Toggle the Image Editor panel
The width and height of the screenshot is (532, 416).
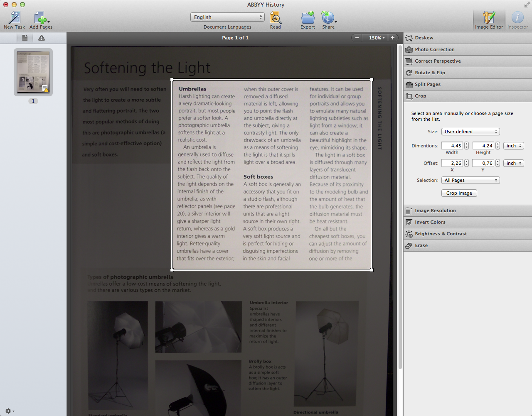point(489,17)
